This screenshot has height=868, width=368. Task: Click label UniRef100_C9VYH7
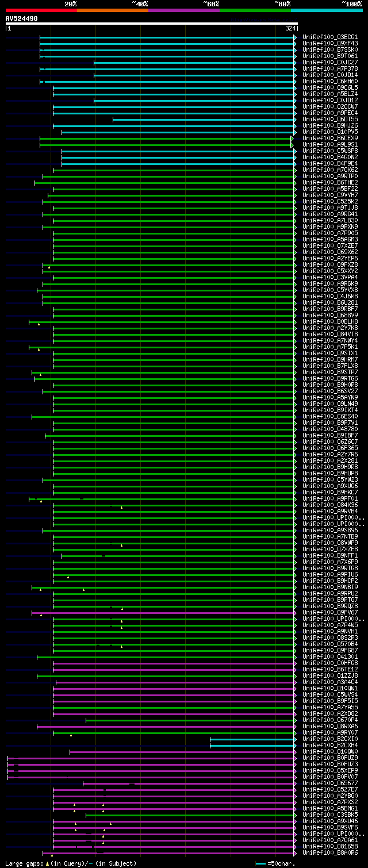330,195
